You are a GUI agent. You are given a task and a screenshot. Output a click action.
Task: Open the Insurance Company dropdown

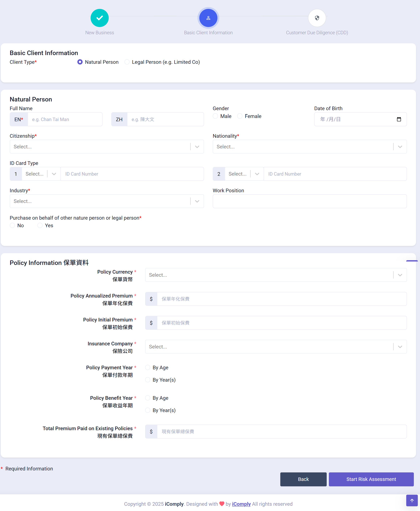(276, 347)
